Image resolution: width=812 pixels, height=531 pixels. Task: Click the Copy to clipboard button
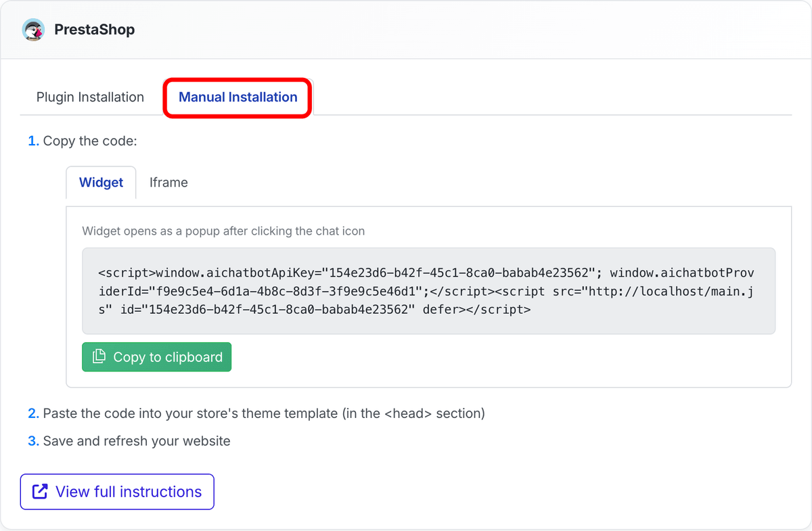[x=156, y=356]
